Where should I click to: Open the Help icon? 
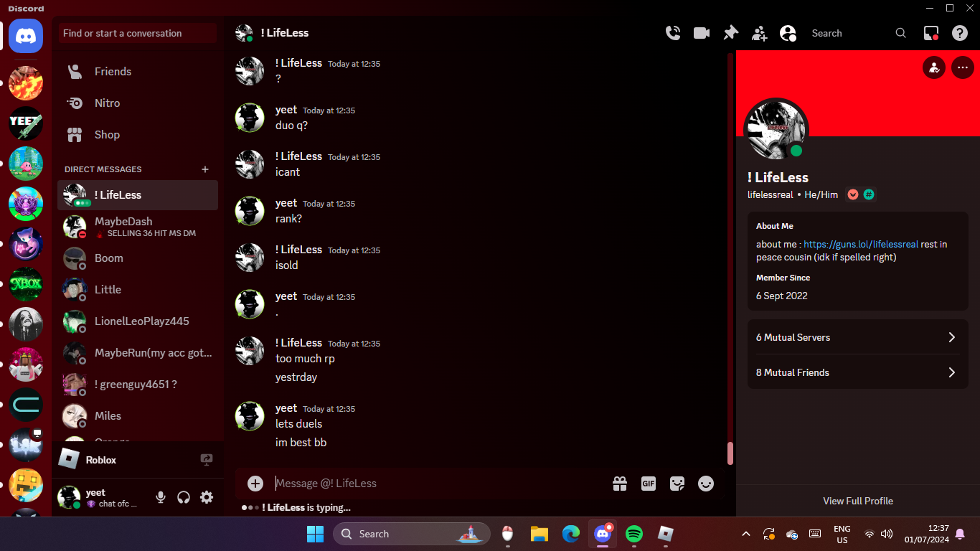(x=960, y=33)
